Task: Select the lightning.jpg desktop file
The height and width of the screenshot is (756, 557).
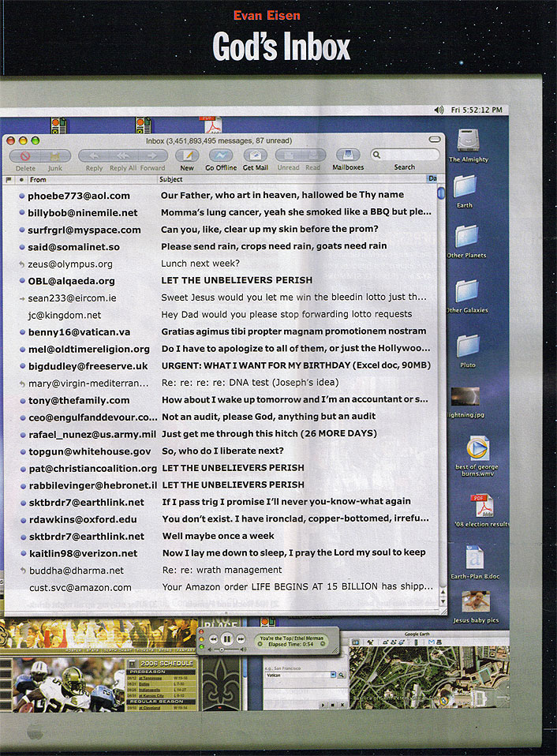Action: point(465,396)
